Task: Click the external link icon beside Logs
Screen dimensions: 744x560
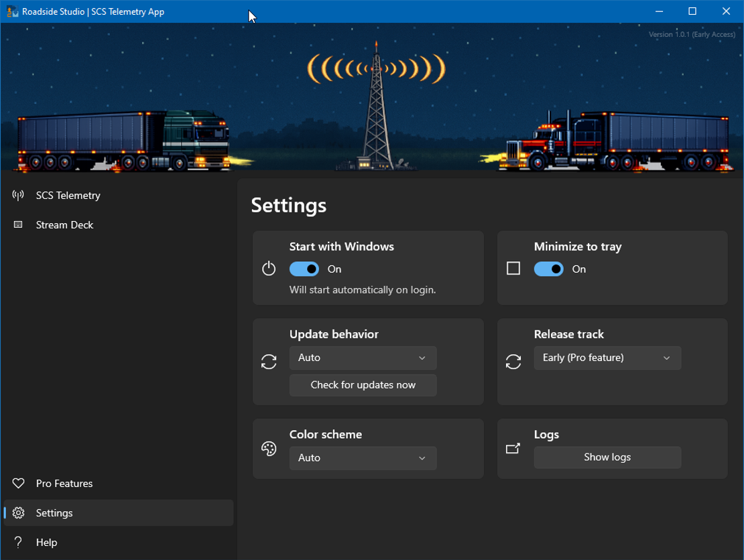Action: pos(513,449)
